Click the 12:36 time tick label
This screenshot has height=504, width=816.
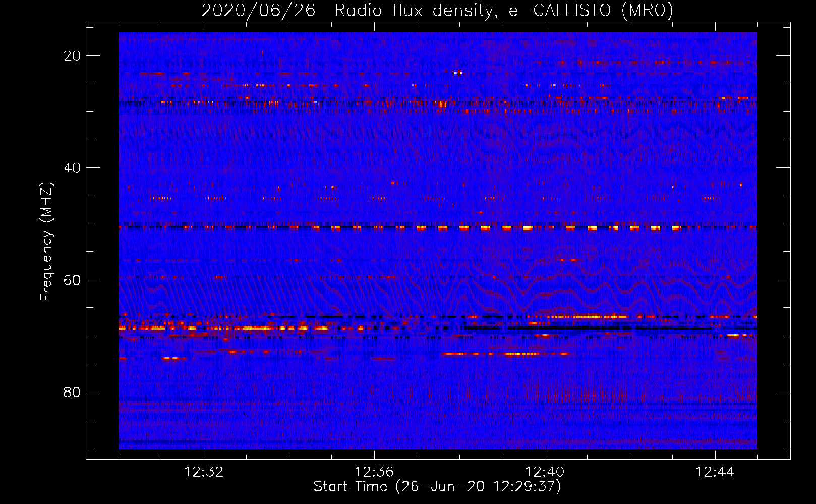pyautogui.click(x=374, y=472)
